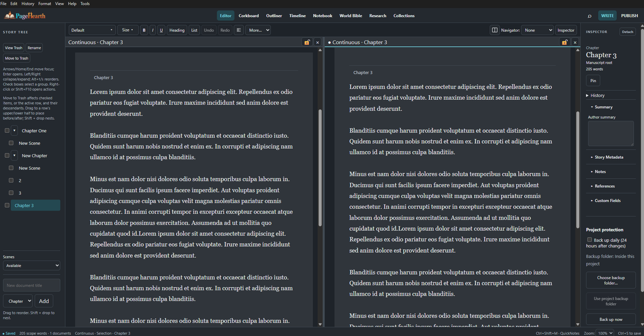
Task: Expand the History section in Inspector
Action: [x=597, y=95]
